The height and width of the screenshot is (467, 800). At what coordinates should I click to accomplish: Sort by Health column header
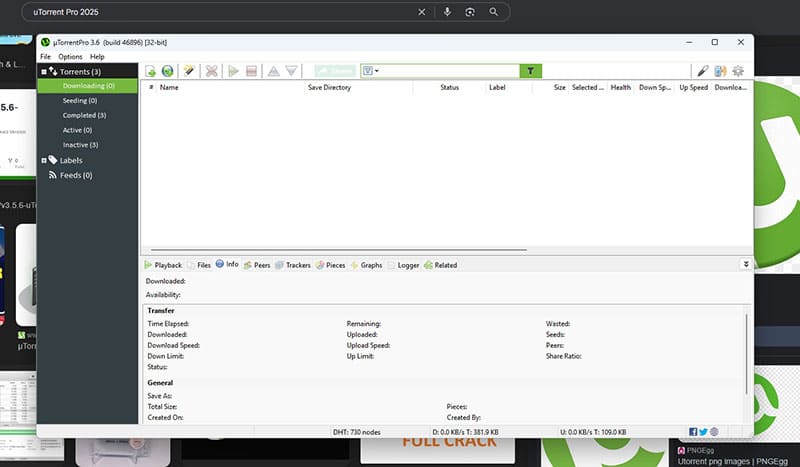pyautogui.click(x=621, y=87)
